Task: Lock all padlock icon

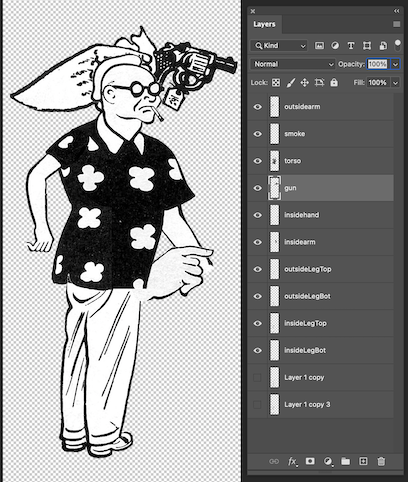Action: 334,82
